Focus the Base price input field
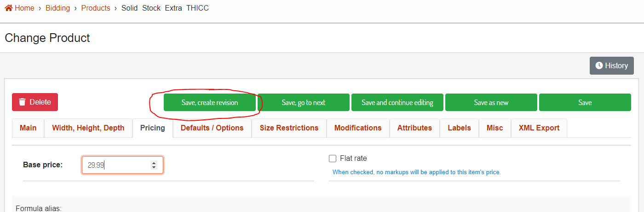Screen dimensions: 644x212 tap(122, 165)
